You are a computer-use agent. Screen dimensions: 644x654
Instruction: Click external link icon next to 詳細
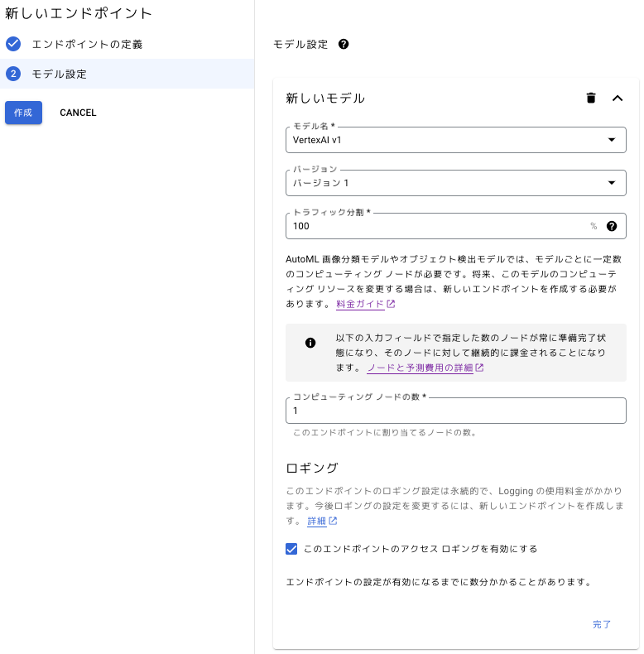[x=333, y=521]
